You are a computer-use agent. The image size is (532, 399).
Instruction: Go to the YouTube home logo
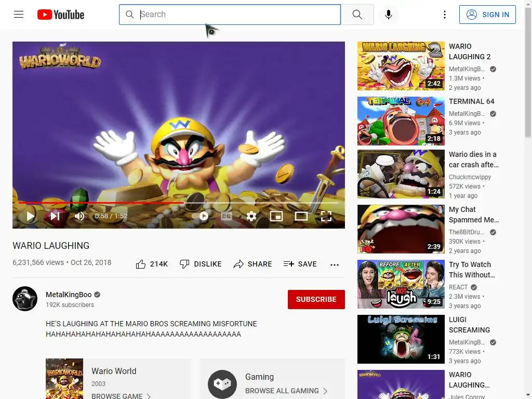[x=61, y=15]
